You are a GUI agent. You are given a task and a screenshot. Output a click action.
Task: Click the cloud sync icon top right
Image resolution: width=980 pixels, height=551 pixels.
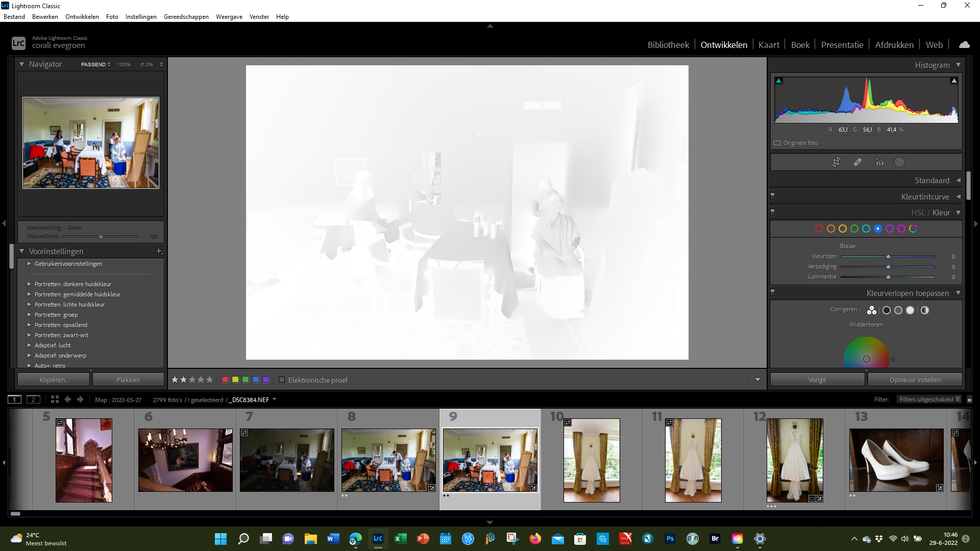click(965, 44)
